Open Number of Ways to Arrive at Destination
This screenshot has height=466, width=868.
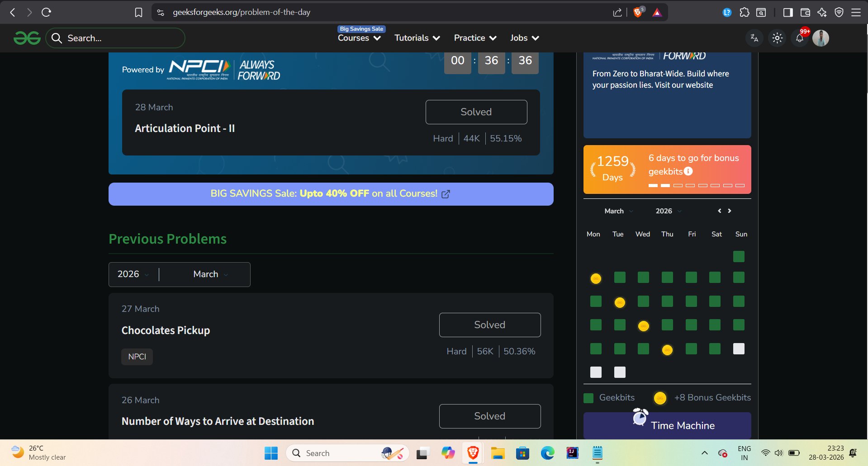pyautogui.click(x=218, y=421)
